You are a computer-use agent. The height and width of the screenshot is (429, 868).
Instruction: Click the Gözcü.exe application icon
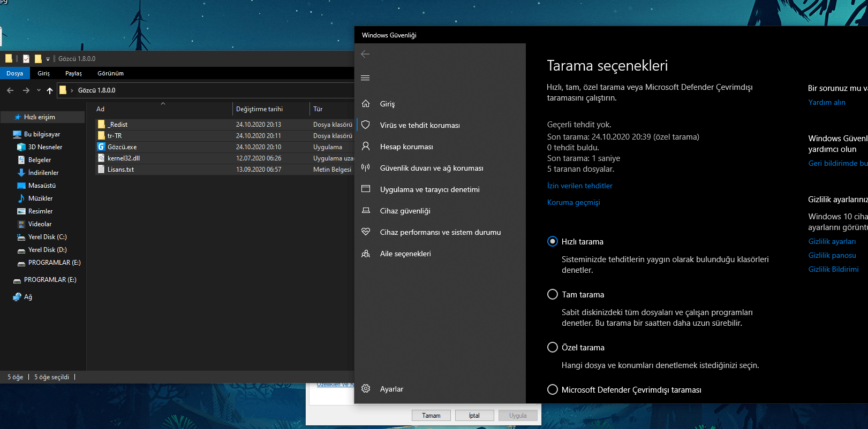(101, 147)
